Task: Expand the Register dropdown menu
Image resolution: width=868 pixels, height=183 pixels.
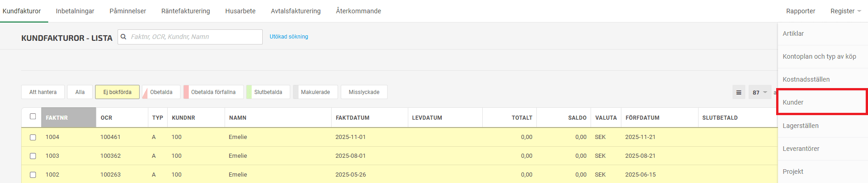Action: coord(845,11)
